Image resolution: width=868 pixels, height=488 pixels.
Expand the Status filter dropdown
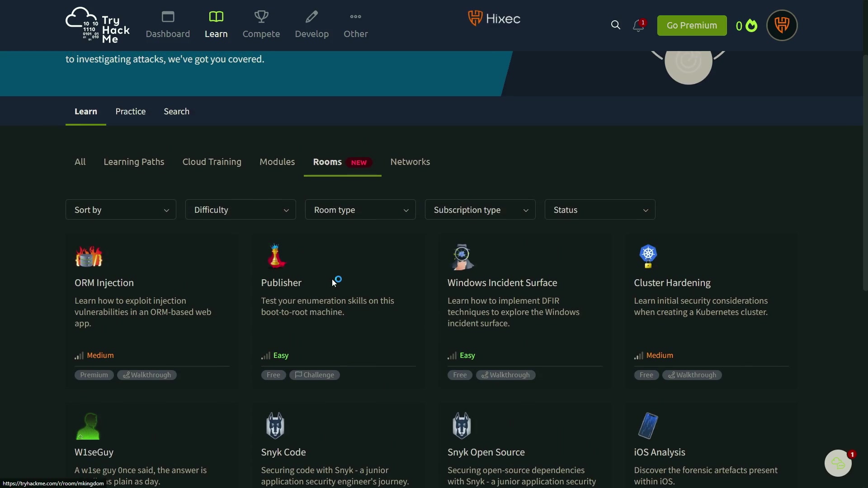(600, 210)
